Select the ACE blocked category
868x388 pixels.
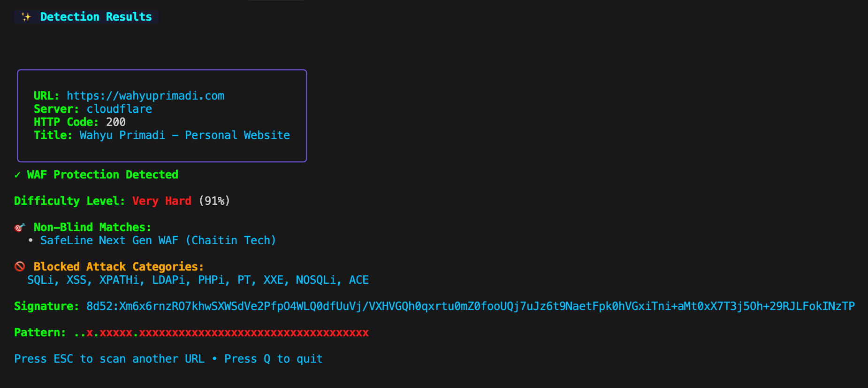(x=359, y=280)
